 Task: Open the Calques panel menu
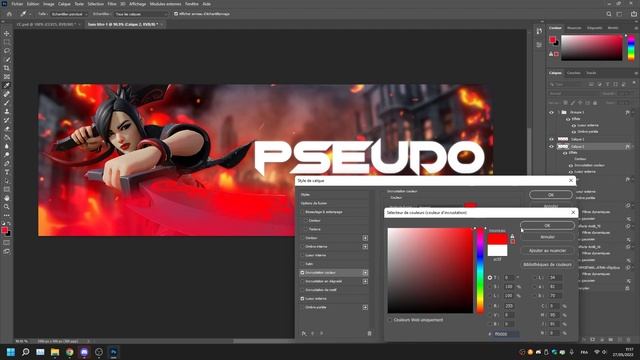[636, 73]
